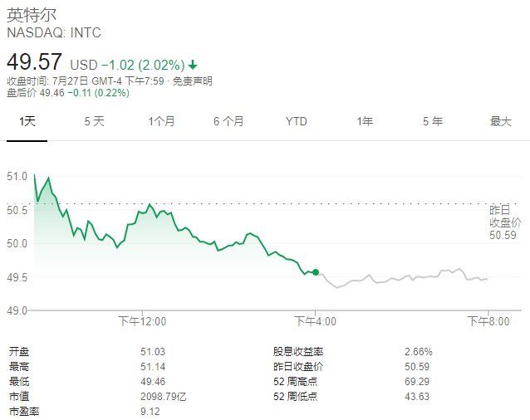This screenshot has width=530, height=420.
Task: Click the green down arrow beside price change
Action: pos(194,64)
